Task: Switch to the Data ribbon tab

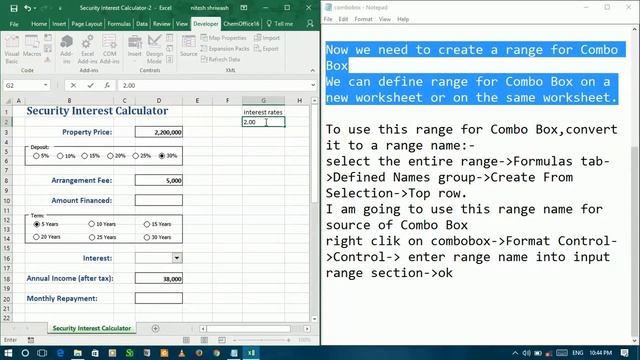Action: click(142, 24)
